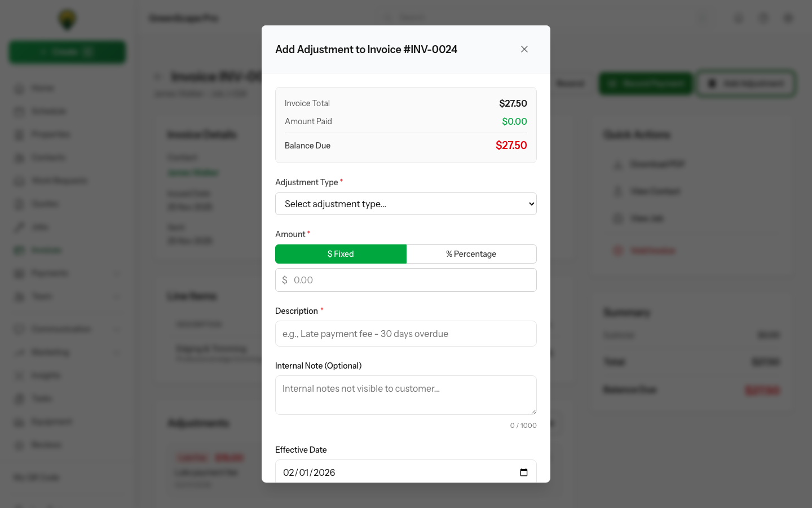Click the notification bell in the top bar

739,17
